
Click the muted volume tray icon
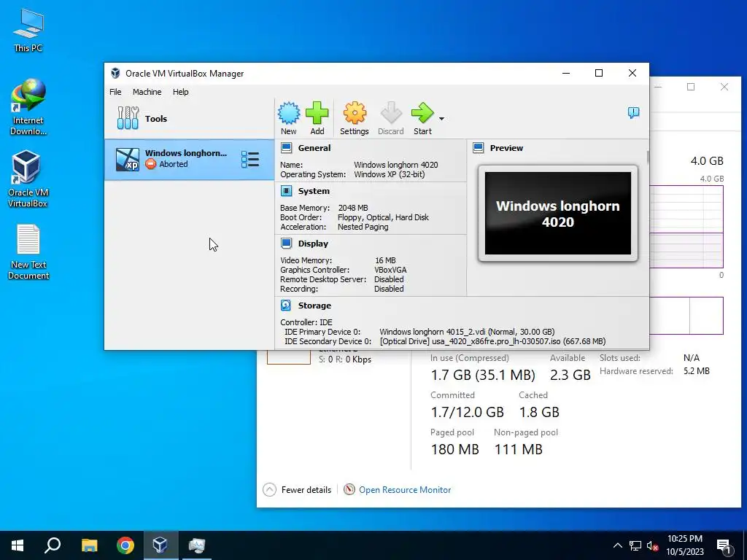click(x=653, y=545)
